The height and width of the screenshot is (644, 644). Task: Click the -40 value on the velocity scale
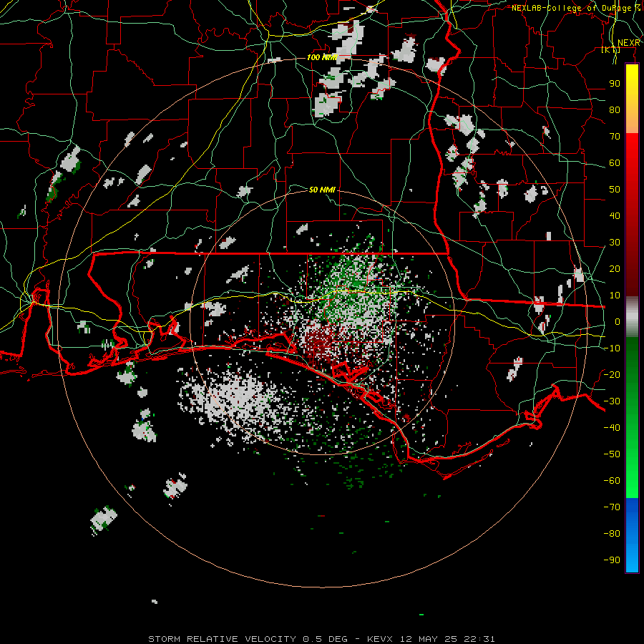tap(612, 428)
